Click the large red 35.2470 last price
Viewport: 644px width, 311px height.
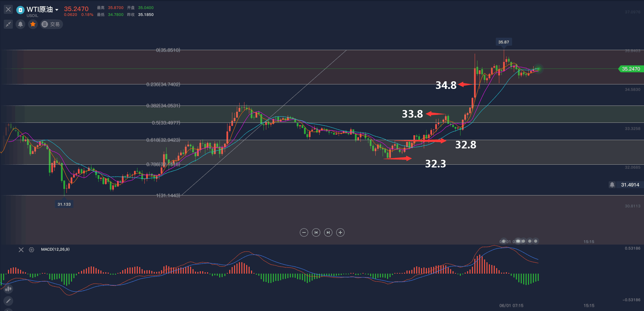coord(76,9)
